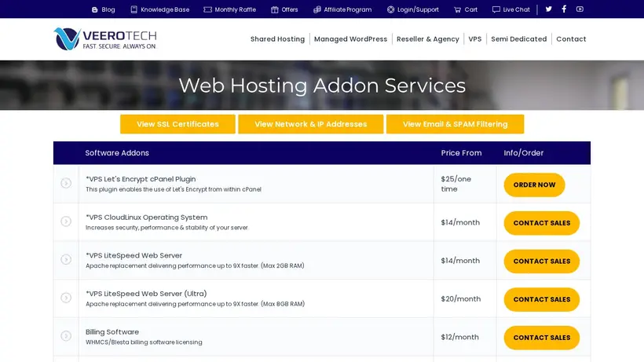Click "Web Hosting Addon Services" heading
The image size is (644, 362).
pos(322,86)
